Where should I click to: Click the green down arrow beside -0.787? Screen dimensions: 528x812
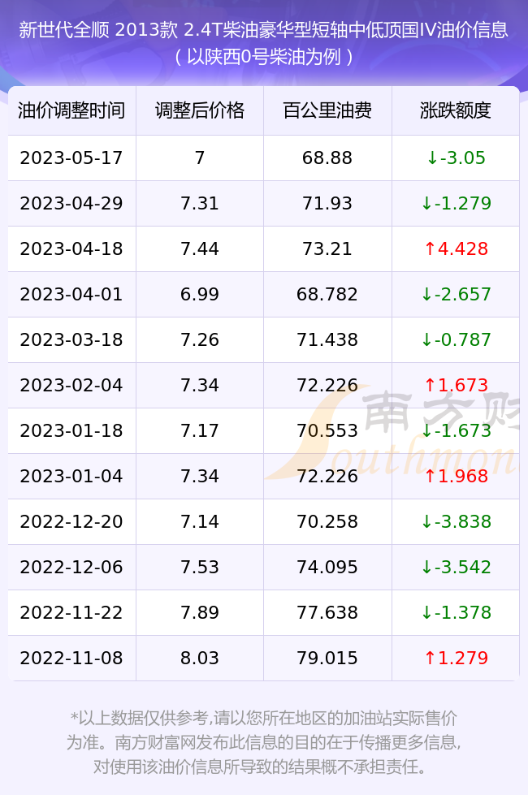[x=426, y=339]
